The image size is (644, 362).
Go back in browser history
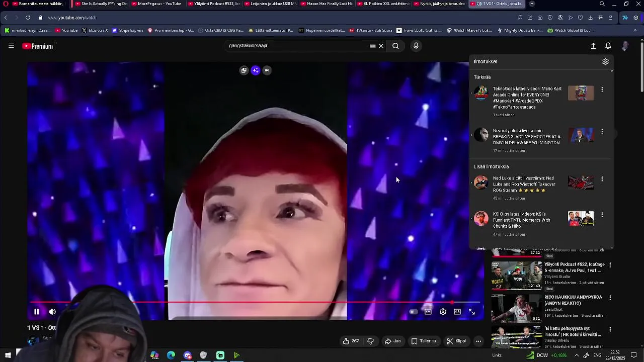(x=6, y=18)
